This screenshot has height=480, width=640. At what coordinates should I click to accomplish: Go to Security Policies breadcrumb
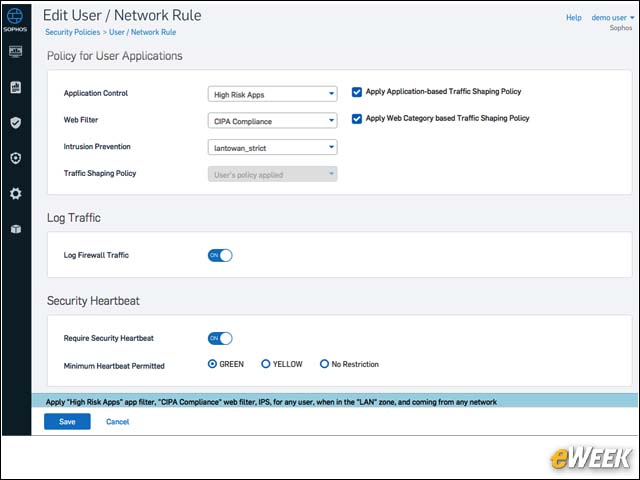73,32
